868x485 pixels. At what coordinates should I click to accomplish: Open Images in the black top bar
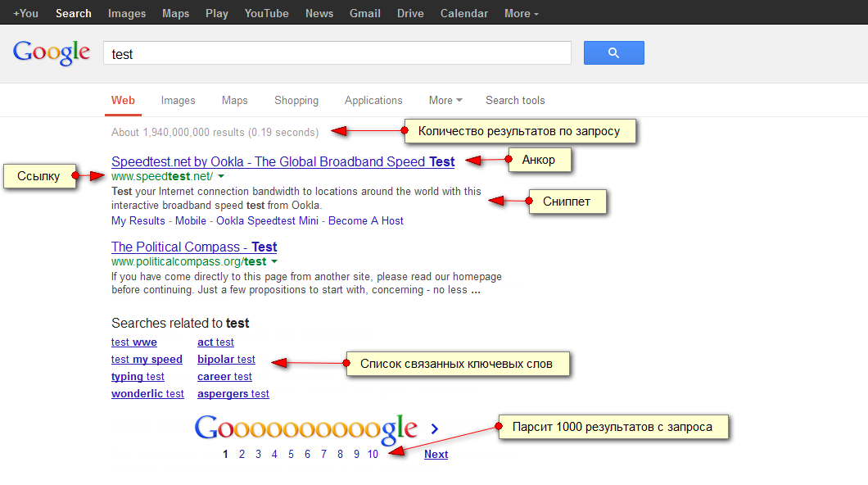click(127, 13)
